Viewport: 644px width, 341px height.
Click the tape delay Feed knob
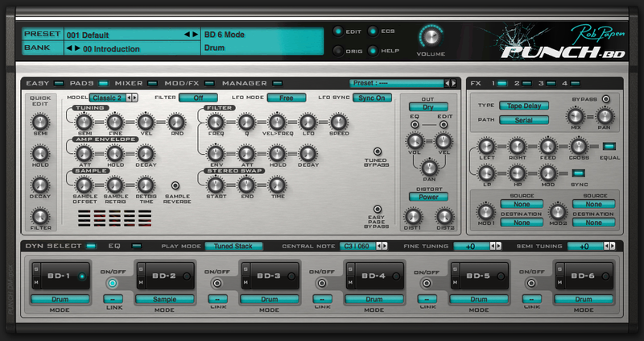pos(548,146)
